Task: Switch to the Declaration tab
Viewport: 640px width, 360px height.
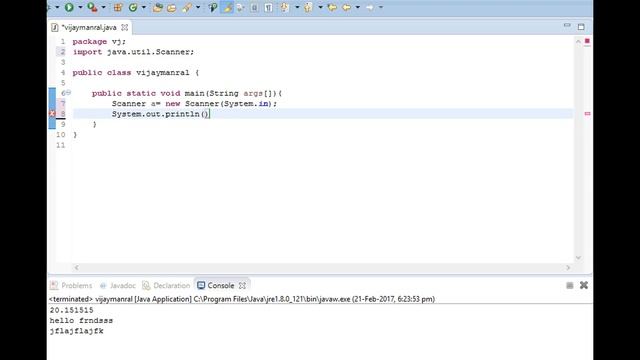Action: [x=167, y=285]
